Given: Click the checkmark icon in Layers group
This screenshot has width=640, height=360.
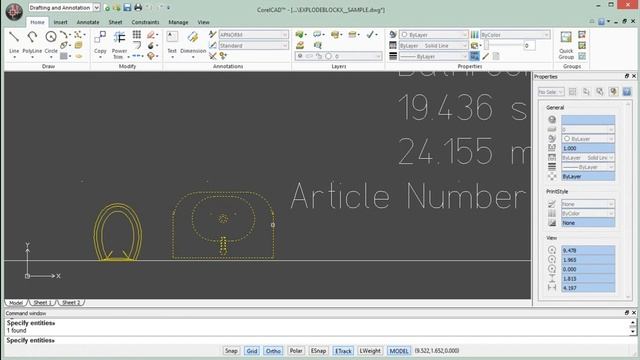Looking at the screenshot, I should [x=370, y=35].
